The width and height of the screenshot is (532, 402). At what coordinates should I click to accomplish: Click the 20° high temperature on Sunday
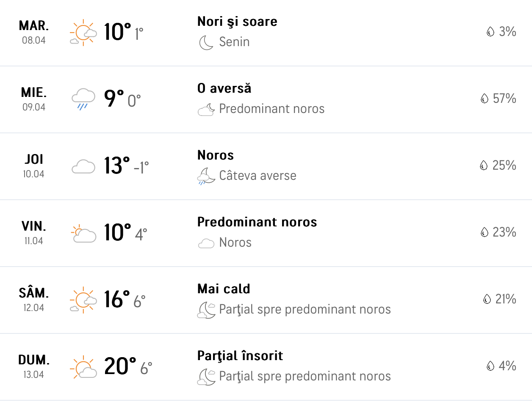(120, 366)
